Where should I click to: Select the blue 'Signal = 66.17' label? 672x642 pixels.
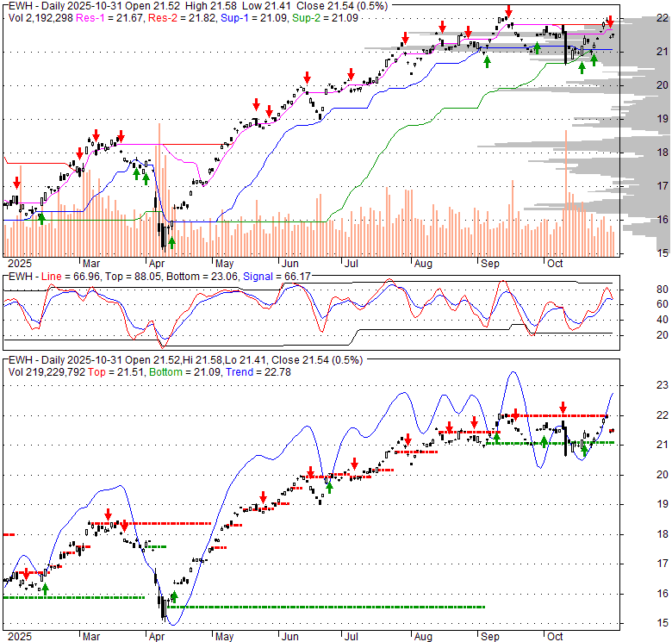[277, 277]
